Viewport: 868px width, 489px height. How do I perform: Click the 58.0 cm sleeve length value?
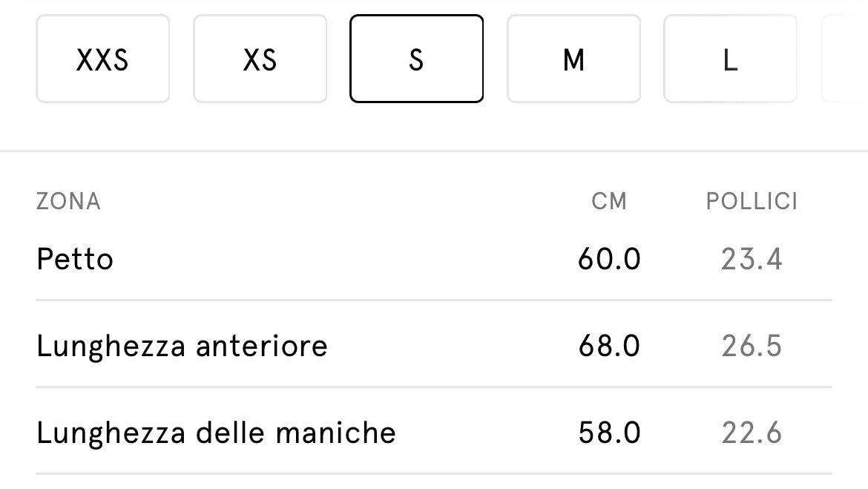(x=609, y=433)
